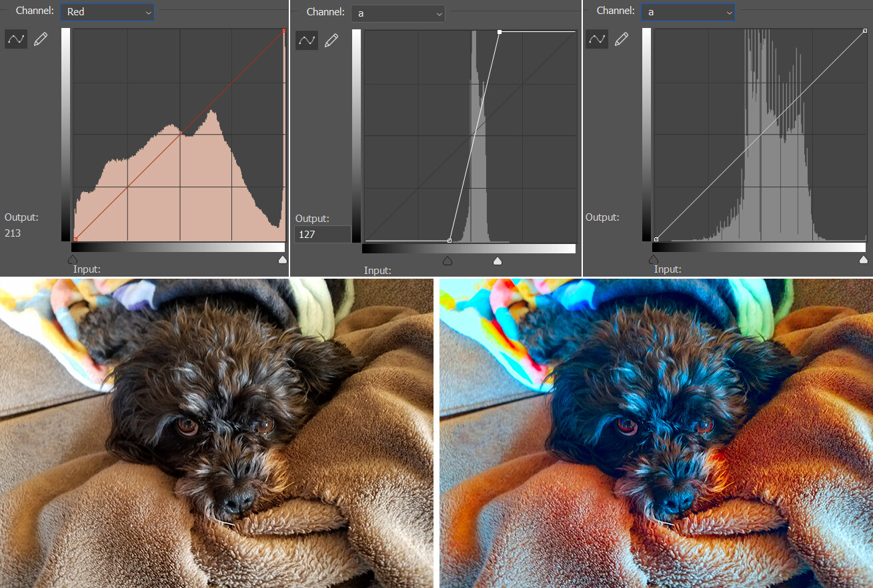Viewport: 873px width, 588px height.
Task: Select the shadow endpoint of the straight a curve
Action: click(x=656, y=239)
